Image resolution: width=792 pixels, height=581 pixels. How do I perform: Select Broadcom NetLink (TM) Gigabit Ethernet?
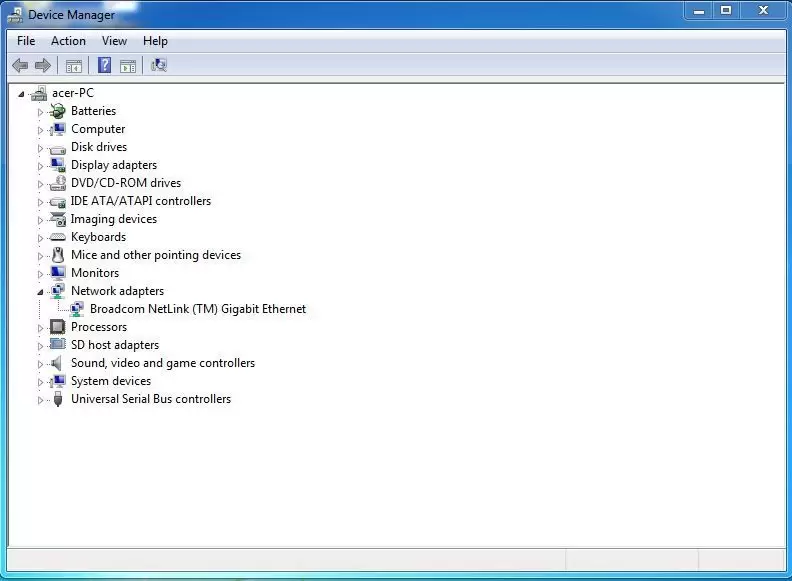point(198,309)
